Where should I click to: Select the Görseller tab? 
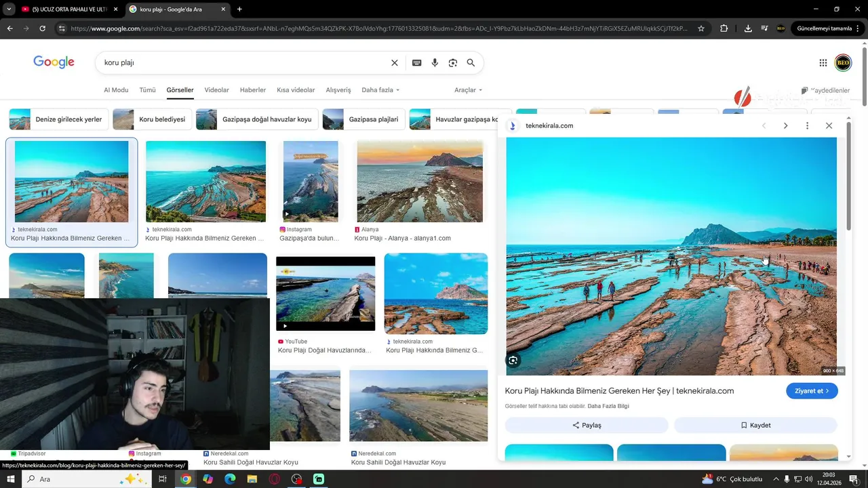(180, 90)
